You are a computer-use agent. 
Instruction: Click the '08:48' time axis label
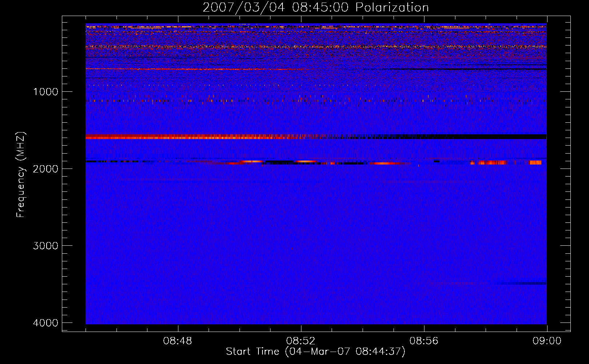[178, 341]
